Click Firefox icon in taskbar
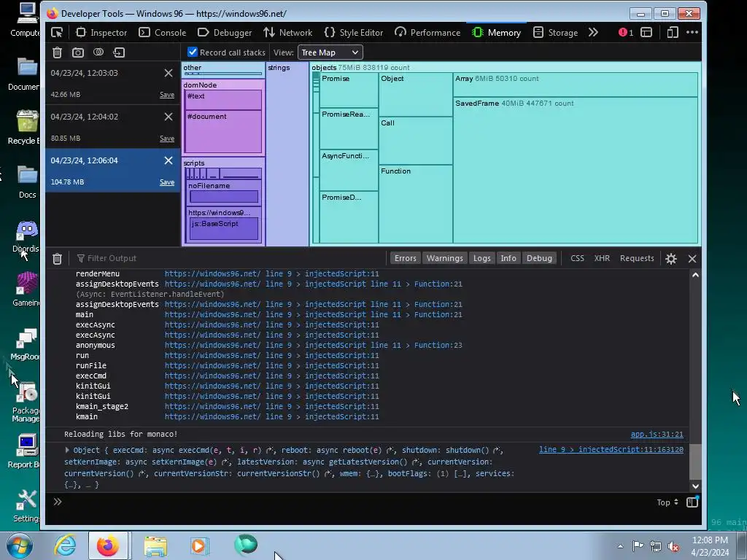747x560 pixels. (108, 545)
